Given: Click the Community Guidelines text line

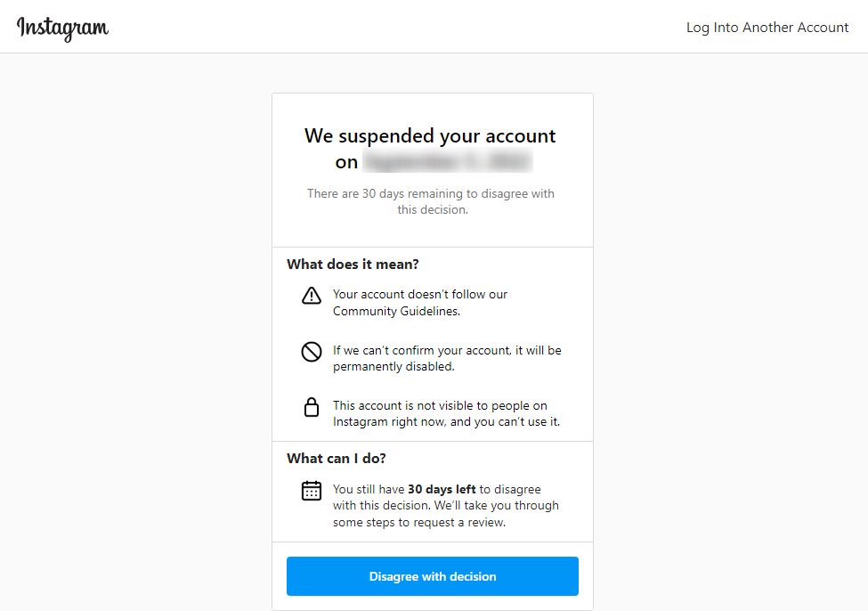Looking at the screenshot, I should [x=396, y=312].
